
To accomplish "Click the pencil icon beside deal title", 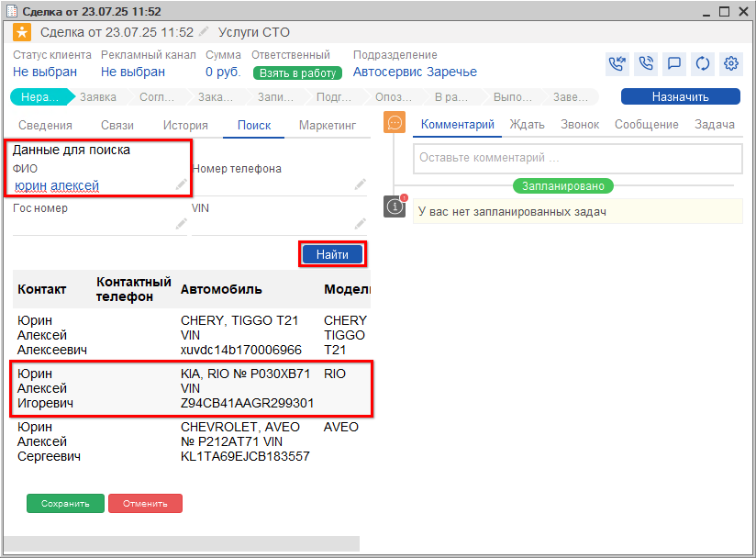I will point(204,32).
